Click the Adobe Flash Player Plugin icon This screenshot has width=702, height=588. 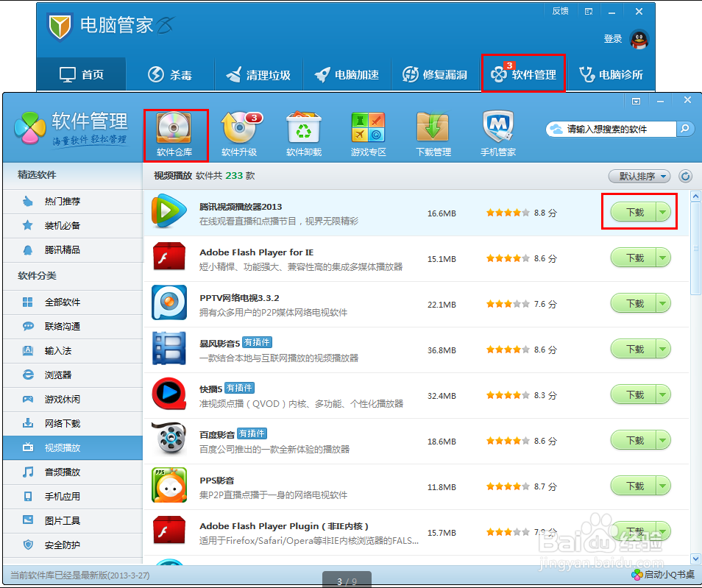tap(169, 531)
